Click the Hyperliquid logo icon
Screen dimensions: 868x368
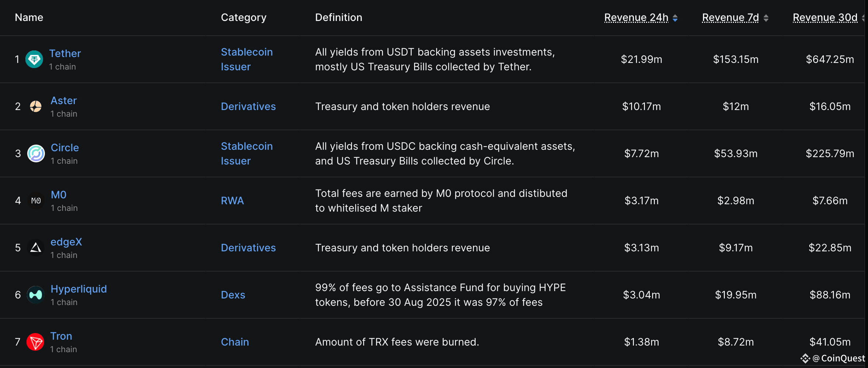36,295
